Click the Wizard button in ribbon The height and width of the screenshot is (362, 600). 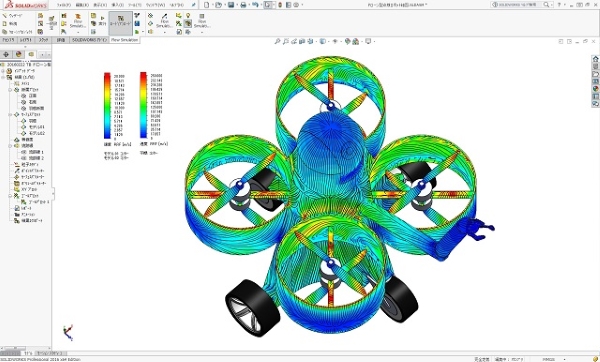pyautogui.click(x=13, y=16)
